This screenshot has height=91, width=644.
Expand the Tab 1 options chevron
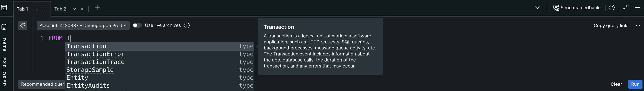37,9
